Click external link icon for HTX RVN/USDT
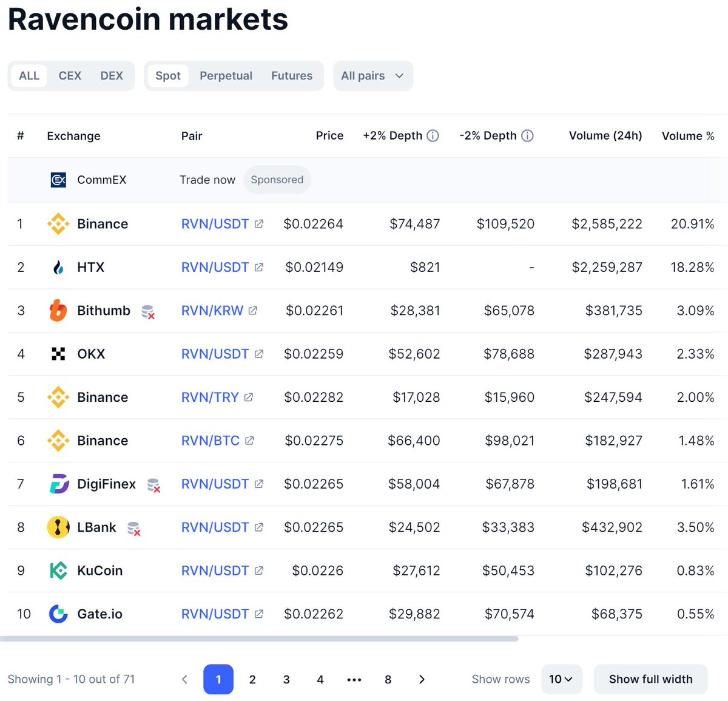Viewport: 728px width, 701px height. [259, 267]
